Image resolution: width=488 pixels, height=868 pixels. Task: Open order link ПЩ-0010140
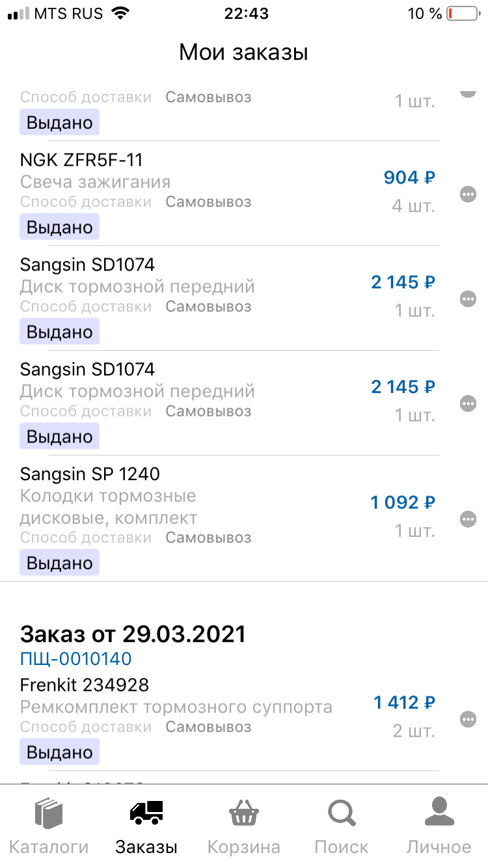[x=75, y=659]
